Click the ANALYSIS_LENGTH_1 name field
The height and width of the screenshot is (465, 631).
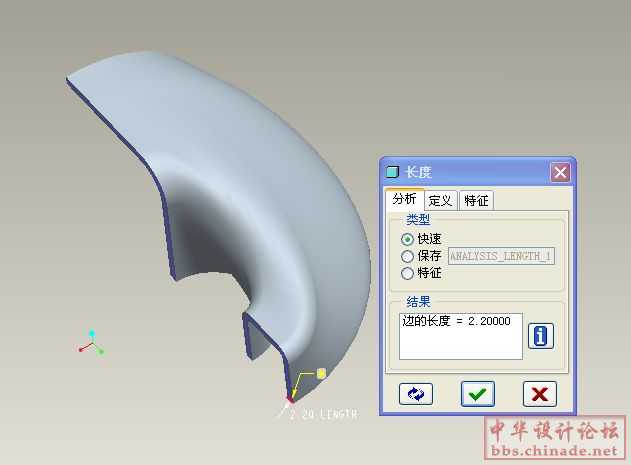point(501,256)
